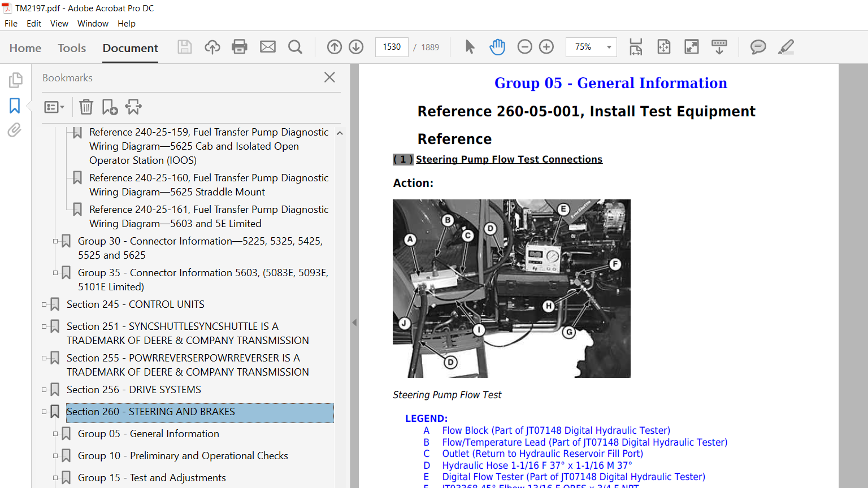Expand Group 05 General Information bookmark node
Screen dimensions: 868x488
[x=55, y=434]
